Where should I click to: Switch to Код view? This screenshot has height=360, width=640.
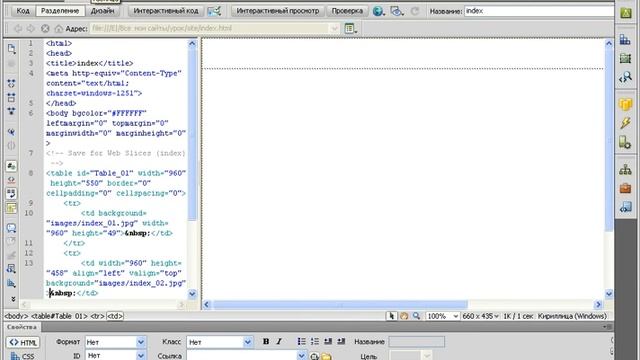click(x=23, y=11)
